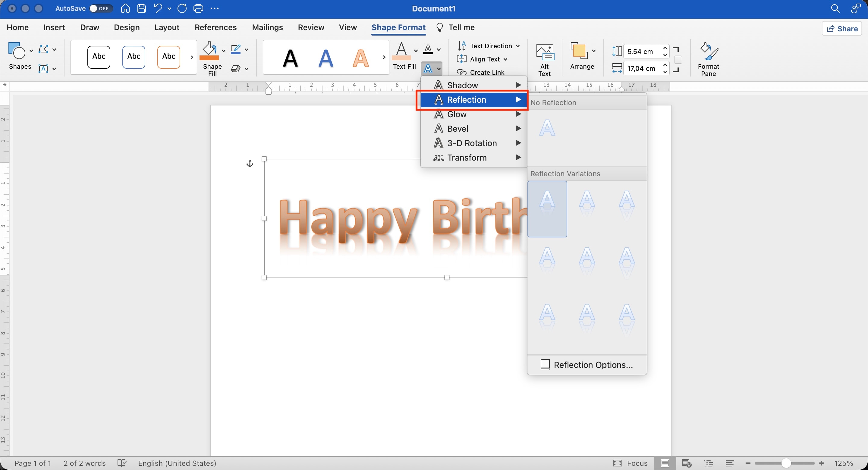
Task: Click the Redo icon in title bar
Action: [182, 8]
